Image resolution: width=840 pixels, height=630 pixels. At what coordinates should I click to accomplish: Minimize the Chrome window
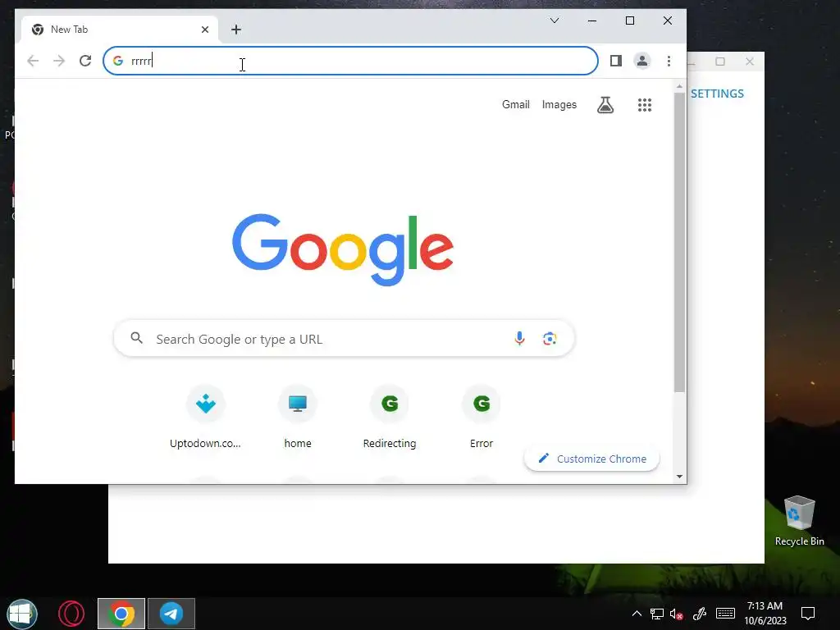point(592,21)
